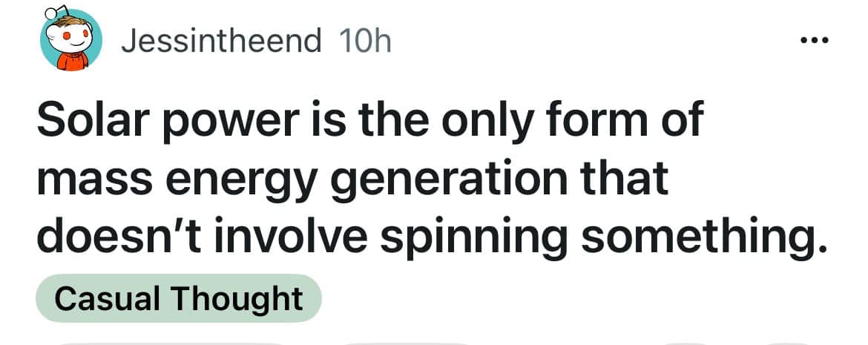Open the author's profile via avatar icon
Screen dimensions: 868x345
[69, 42]
